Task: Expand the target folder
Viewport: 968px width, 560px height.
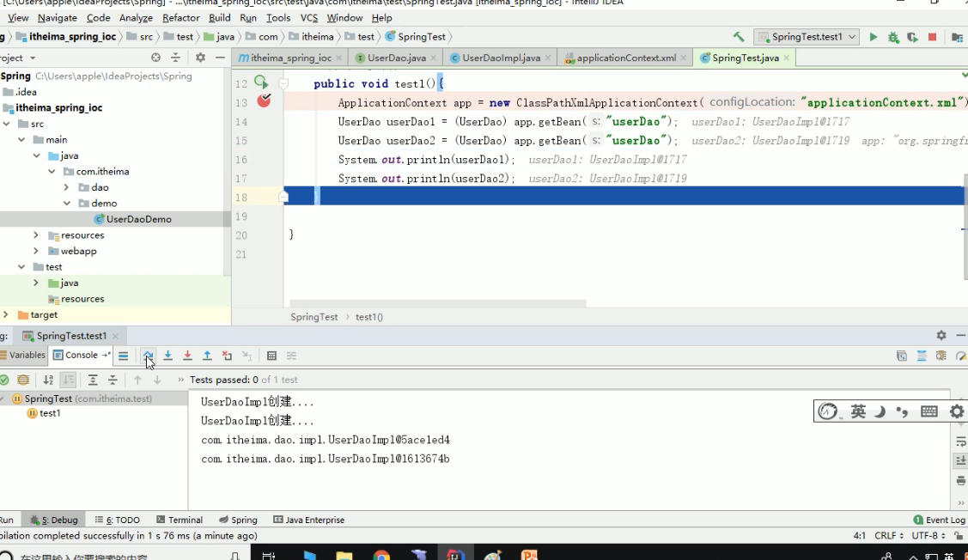Action: pos(5,315)
